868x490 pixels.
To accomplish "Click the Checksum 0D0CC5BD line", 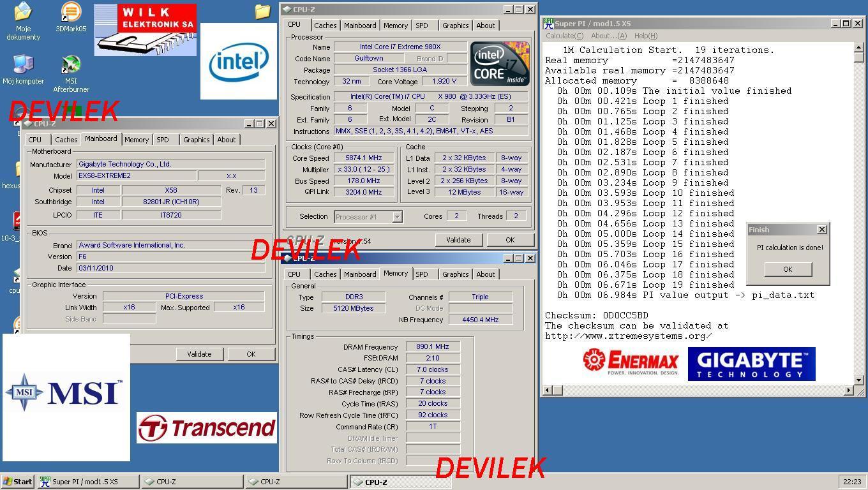I will coord(596,315).
